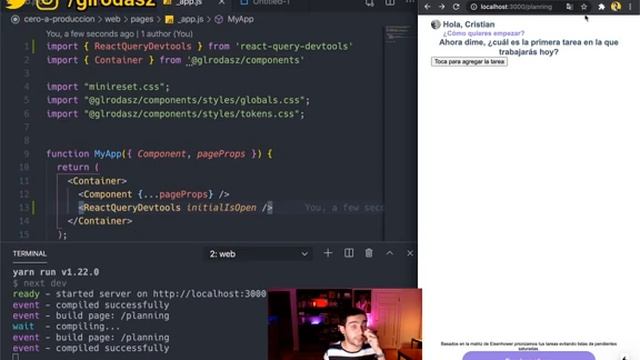Open the browser profile avatar
The width and height of the screenshot is (640, 360).
(616, 6)
